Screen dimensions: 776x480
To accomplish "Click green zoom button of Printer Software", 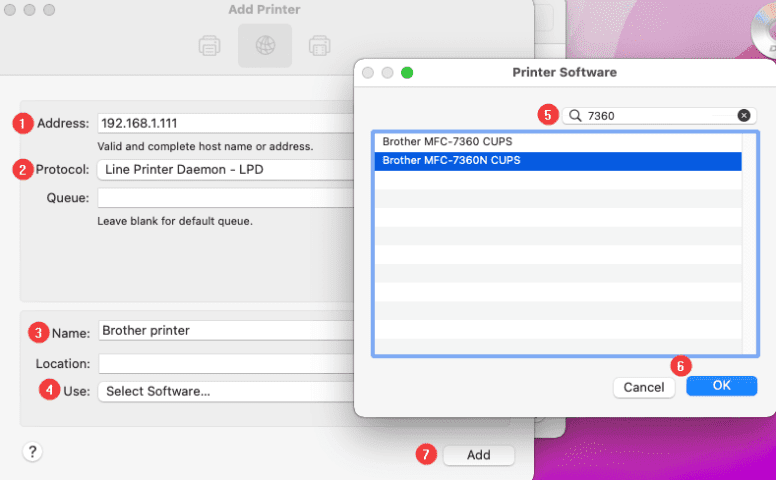I will tap(407, 73).
